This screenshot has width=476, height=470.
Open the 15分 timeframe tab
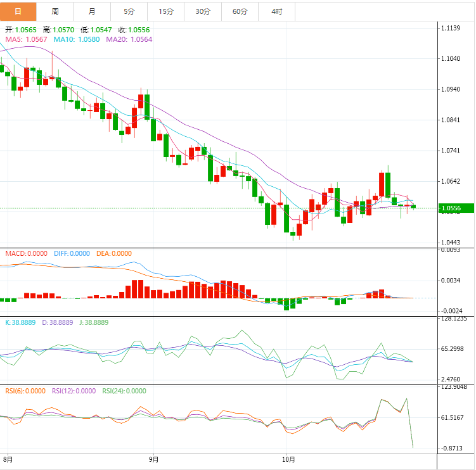166,11
